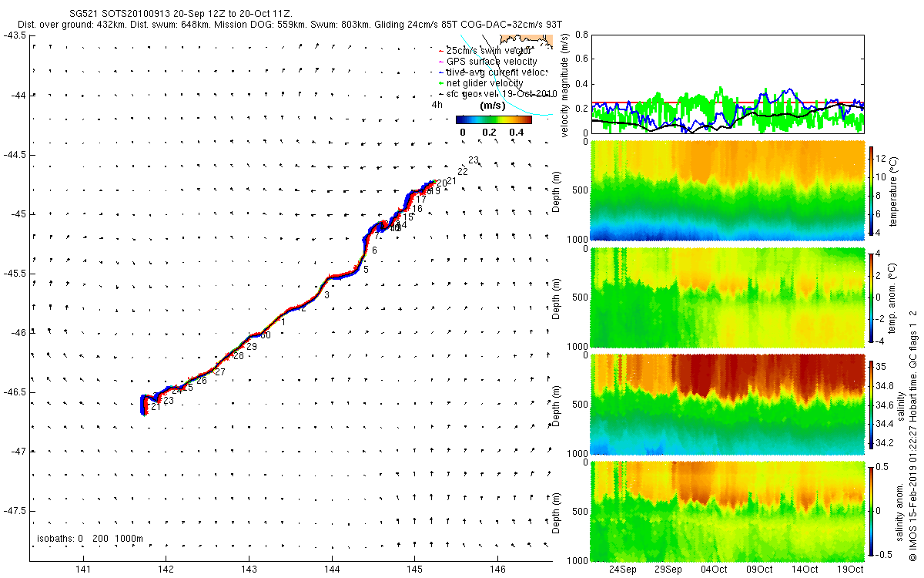Select the 'sfc geo. vel. 19-Oct-2010' legend entry
Screen dimensions: 924x578
click(x=497, y=93)
